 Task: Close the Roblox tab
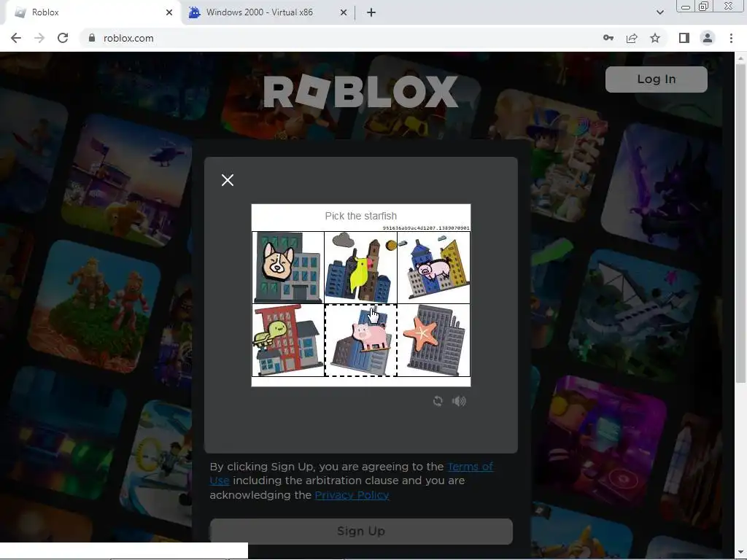pos(169,12)
